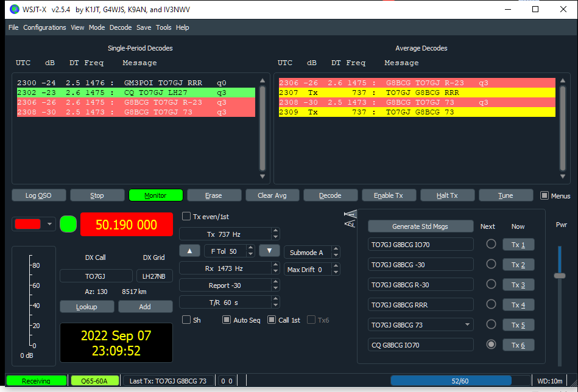Toggle the Auto Seq checkbox
This screenshot has height=392, width=578.
coord(227,320)
